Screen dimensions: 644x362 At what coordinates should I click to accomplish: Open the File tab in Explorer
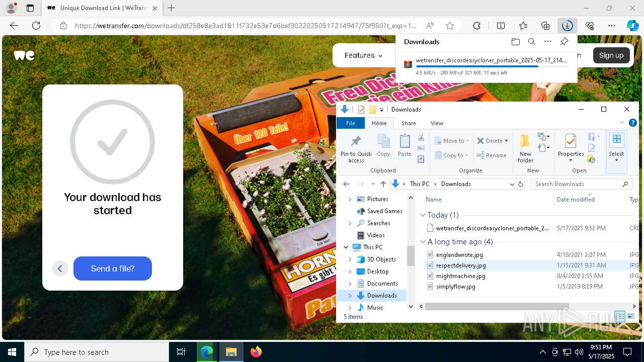pos(351,123)
